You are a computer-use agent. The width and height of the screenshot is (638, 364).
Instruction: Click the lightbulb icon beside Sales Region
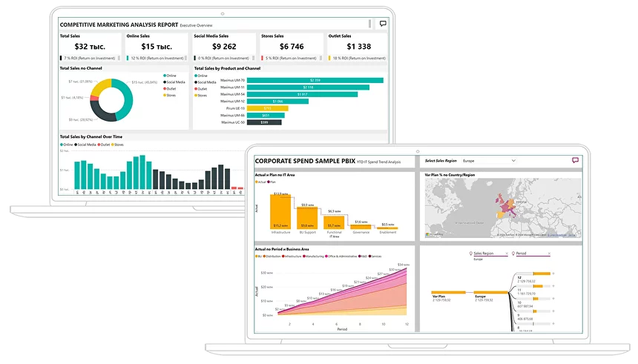pos(470,253)
